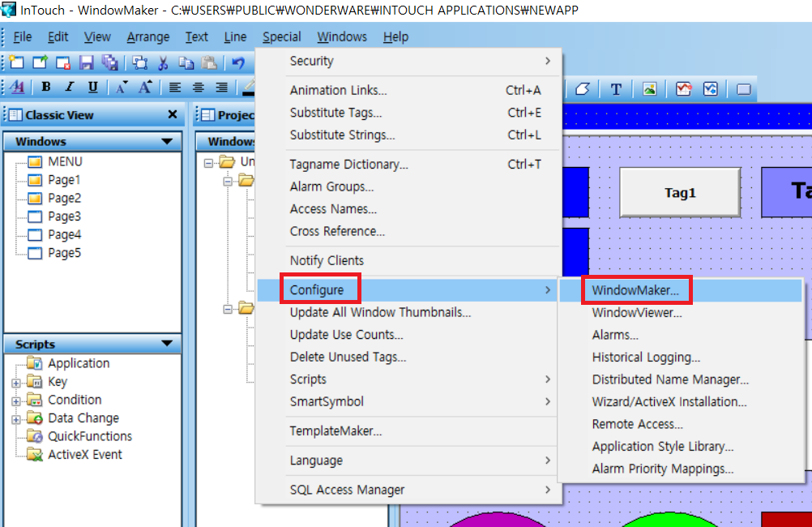Select the Polygon drawing tool
Image resolution: width=812 pixels, height=527 pixels.
tap(583, 89)
